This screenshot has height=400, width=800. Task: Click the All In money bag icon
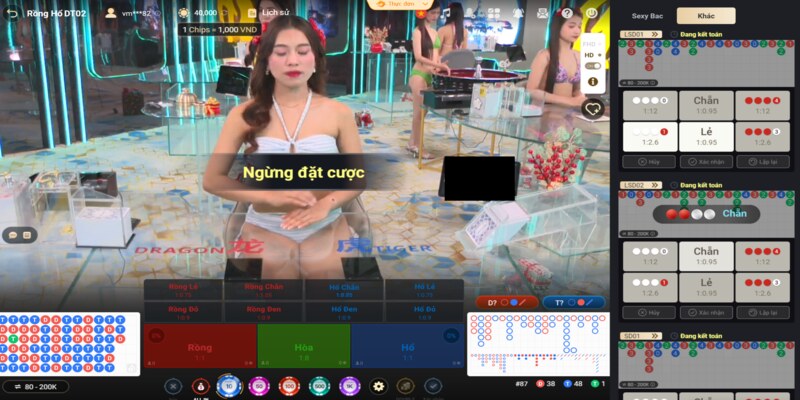(201, 387)
